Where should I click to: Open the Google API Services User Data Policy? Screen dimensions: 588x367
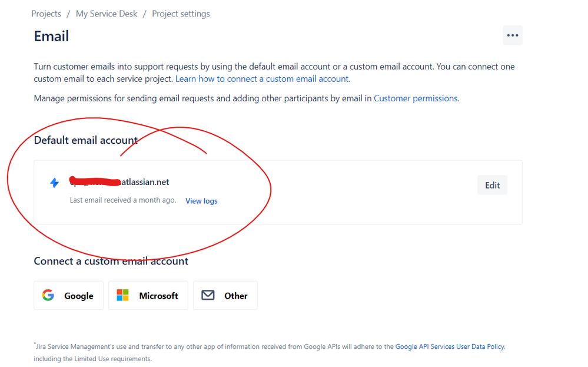click(x=449, y=346)
